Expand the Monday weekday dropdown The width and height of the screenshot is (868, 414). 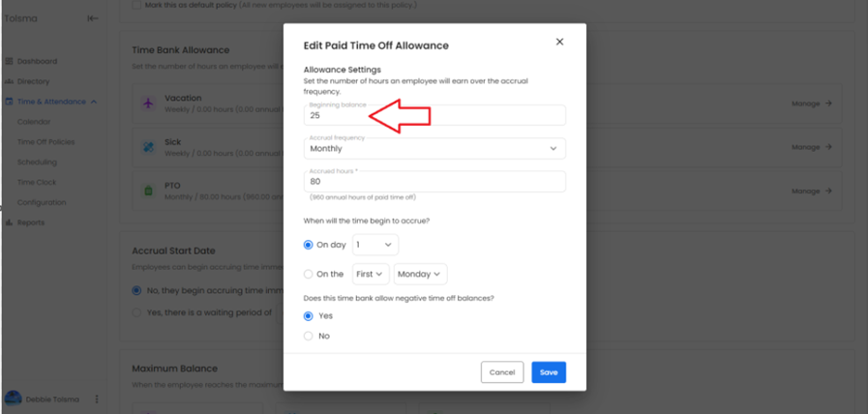coord(420,275)
